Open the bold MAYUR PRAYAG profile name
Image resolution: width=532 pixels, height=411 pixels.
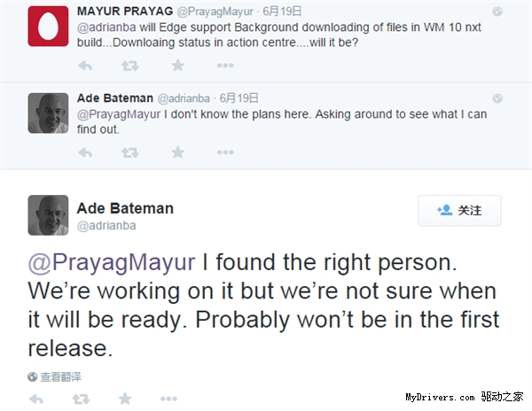pos(128,11)
